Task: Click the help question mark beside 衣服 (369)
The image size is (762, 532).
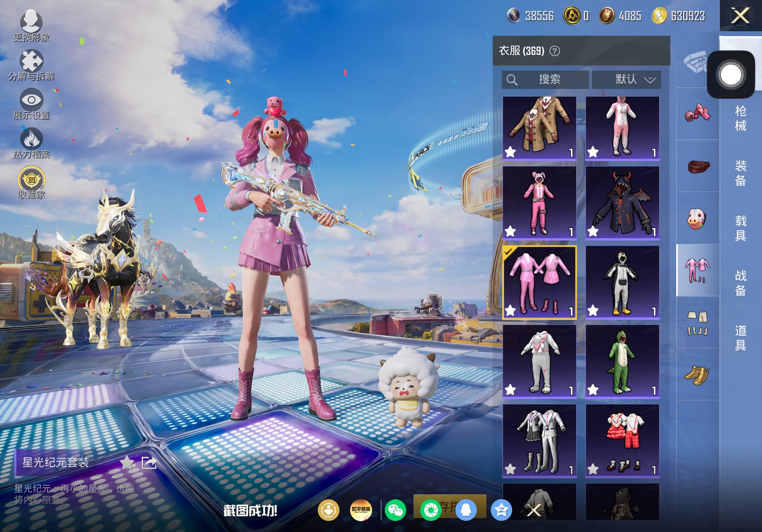Action: coord(555,51)
